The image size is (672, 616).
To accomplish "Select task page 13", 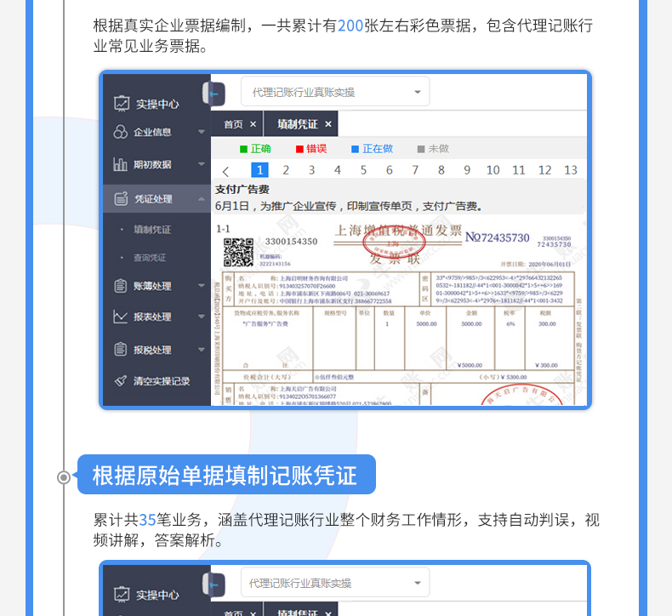I will 571,170.
